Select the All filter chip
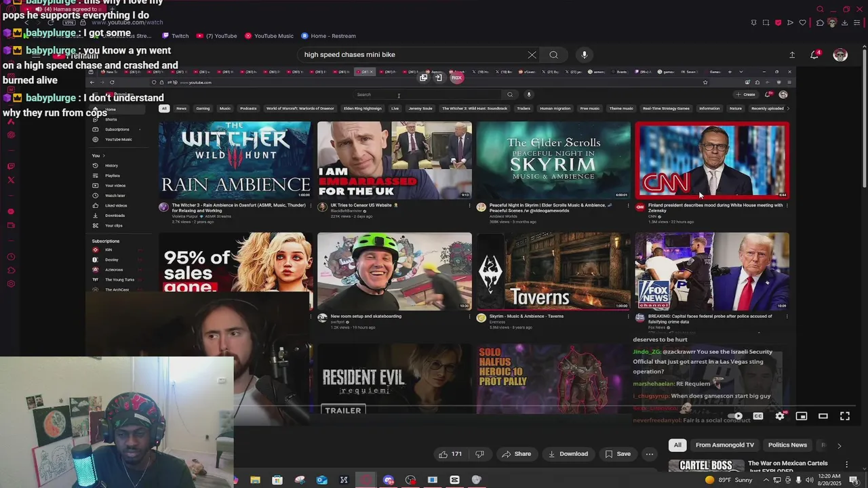The image size is (868, 488). point(677,445)
